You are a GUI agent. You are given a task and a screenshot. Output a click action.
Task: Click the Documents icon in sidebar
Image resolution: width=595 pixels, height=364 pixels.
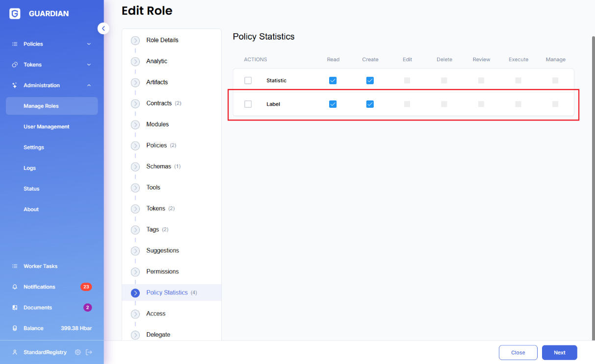[15, 308]
